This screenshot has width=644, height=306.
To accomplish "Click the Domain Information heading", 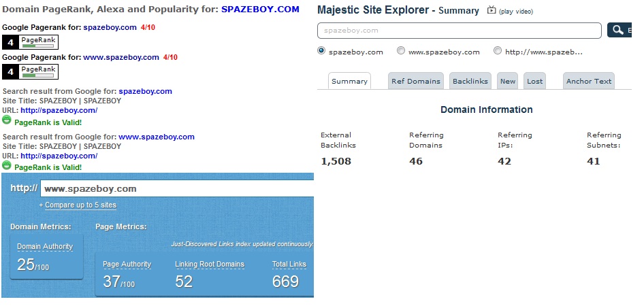I will click(x=487, y=109).
